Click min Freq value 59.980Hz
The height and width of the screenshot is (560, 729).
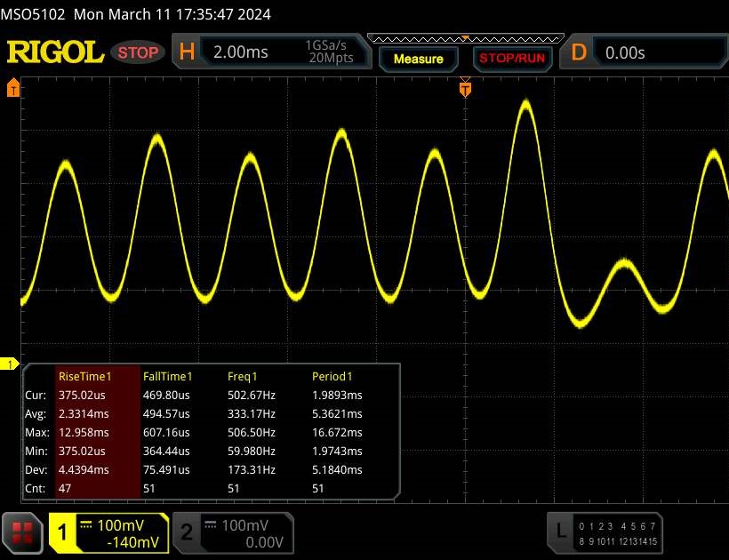coord(252,451)
